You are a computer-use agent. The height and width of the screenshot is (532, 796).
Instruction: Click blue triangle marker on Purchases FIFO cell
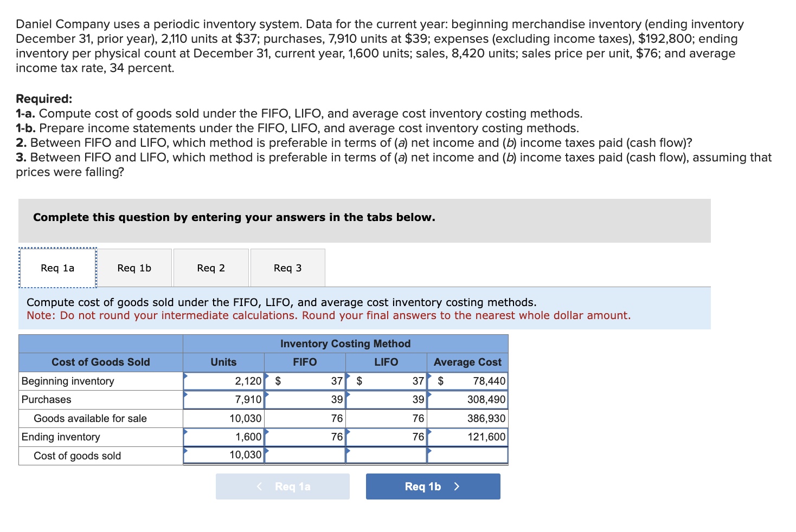(266, 395)
